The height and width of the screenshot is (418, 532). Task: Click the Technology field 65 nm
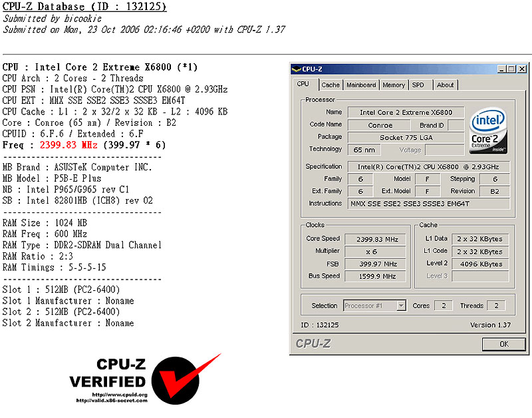tap(364, 150)
